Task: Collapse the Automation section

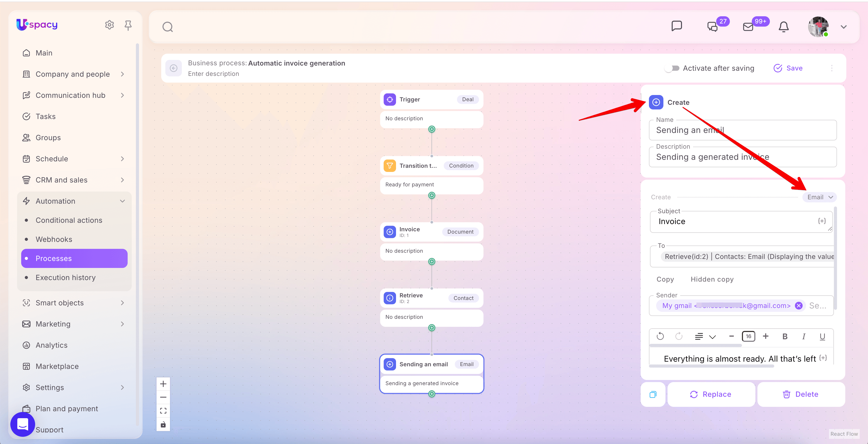Action: [122, 201]
